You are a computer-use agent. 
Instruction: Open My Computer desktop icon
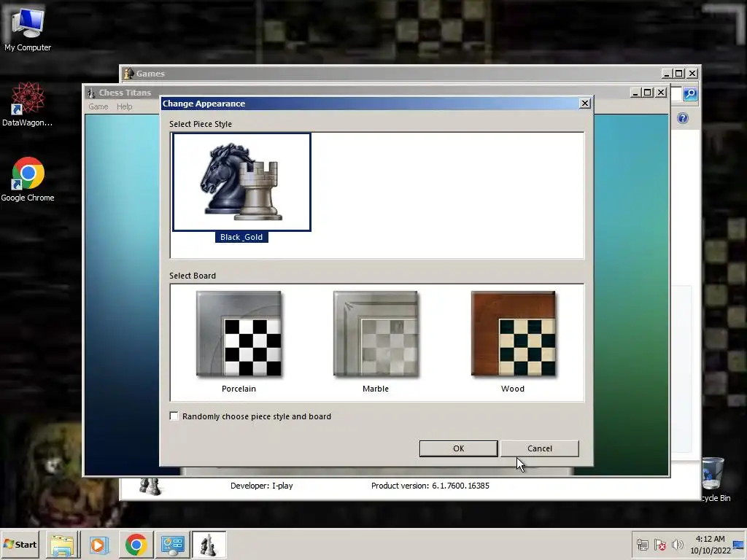coord(28,29)
